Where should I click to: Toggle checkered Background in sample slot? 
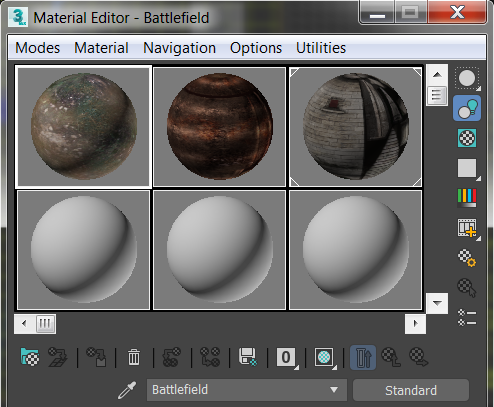[x=467, y=138]
